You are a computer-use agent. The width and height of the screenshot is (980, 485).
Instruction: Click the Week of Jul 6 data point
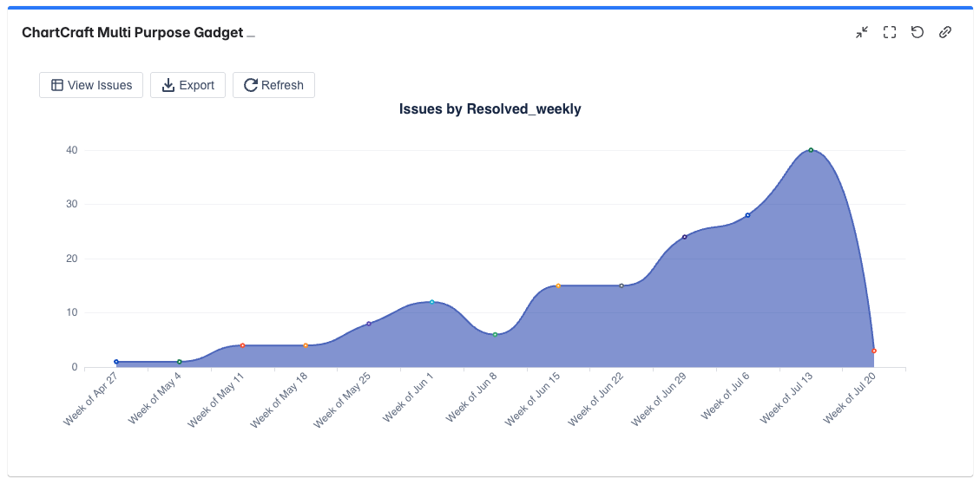click(x=747, y=215)
